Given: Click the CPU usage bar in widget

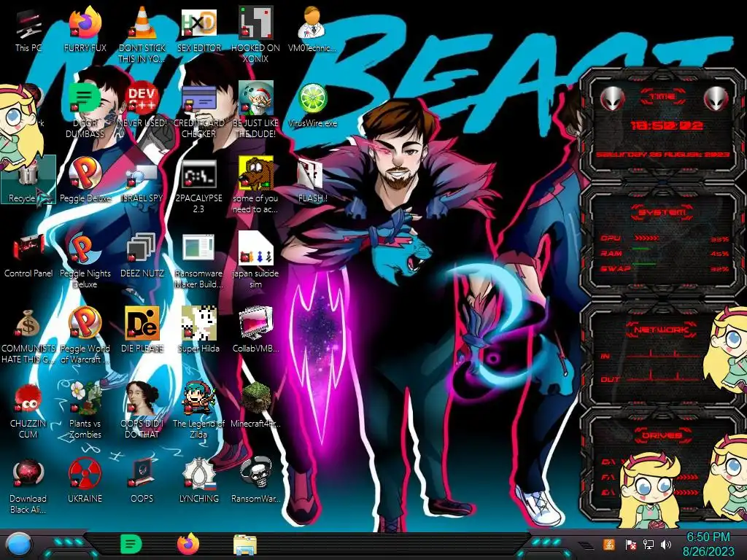Looking at the screenshot, I should (647, 238).
